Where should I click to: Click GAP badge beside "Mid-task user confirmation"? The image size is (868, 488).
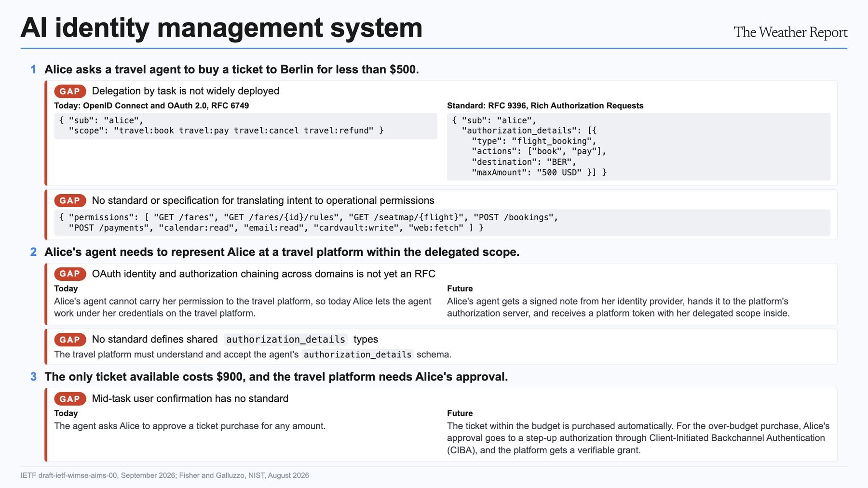[70, 399]
